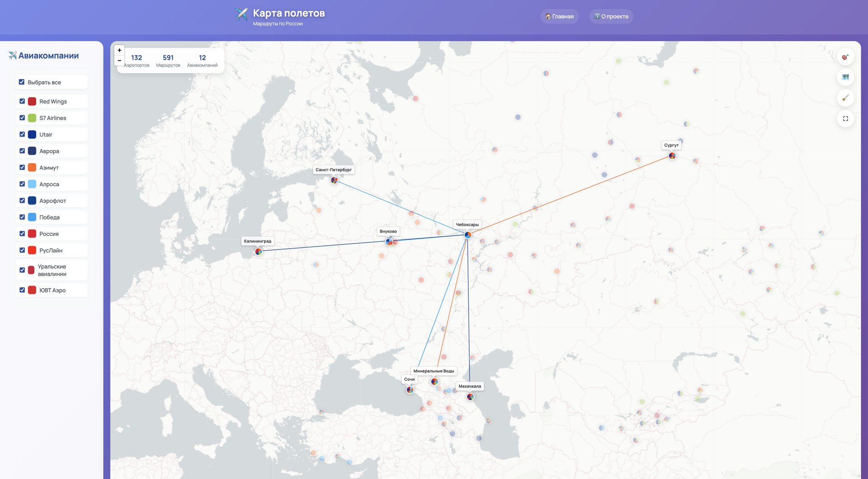Disable the Победа airline checkbox
868x479 pixels.
pyautogui.click(x=22, y=217)
